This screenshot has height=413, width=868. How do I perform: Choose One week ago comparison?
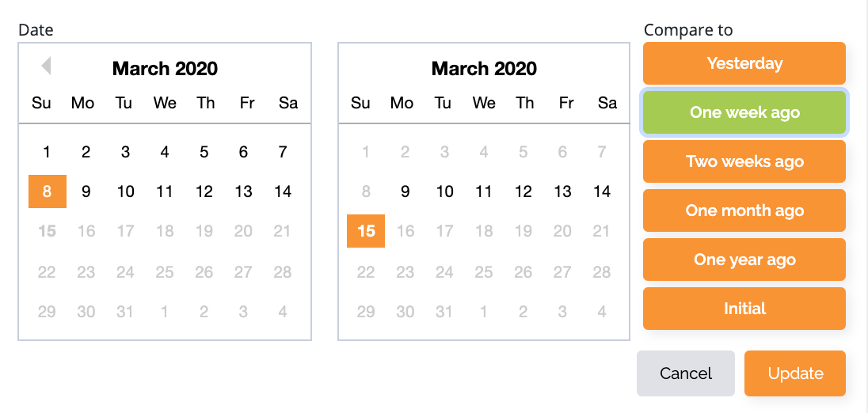[x=744, y=112]
